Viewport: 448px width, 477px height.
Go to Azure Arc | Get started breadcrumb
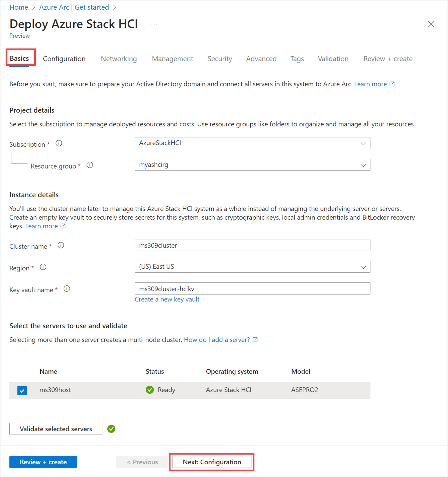(74, 8)
